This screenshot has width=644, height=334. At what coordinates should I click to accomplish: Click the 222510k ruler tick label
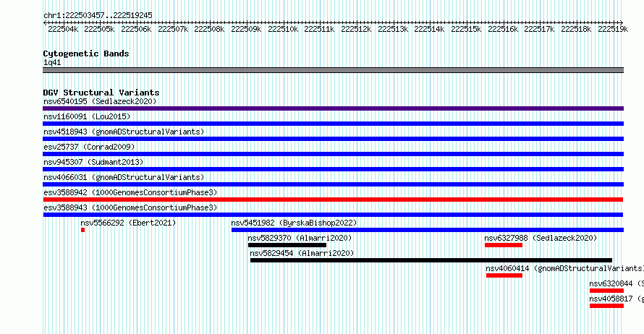[283, 29]
